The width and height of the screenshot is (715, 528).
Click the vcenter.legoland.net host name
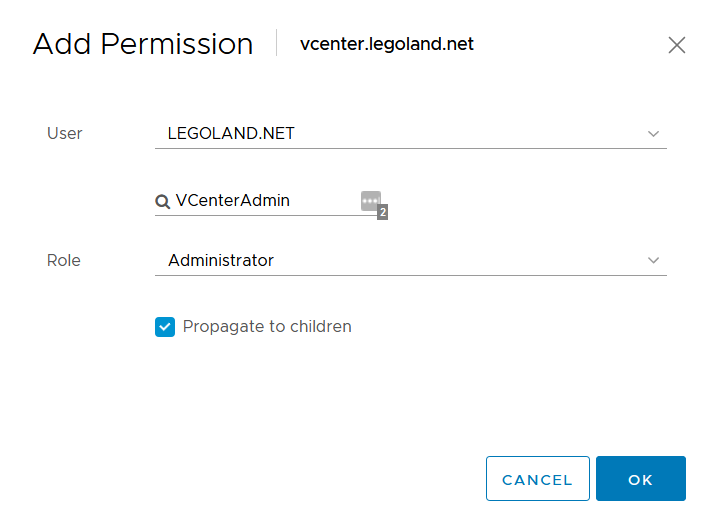pyautogui.click(x=387, y=44)
